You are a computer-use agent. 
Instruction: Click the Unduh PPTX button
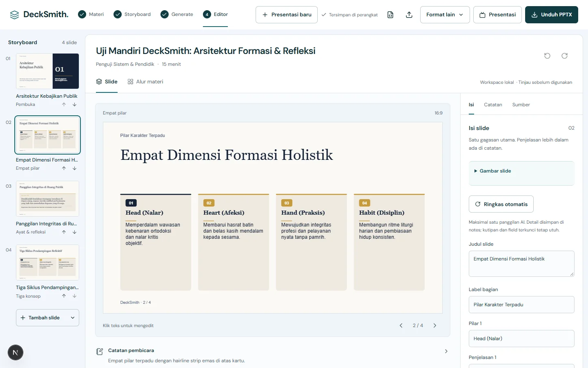point(552,15)
